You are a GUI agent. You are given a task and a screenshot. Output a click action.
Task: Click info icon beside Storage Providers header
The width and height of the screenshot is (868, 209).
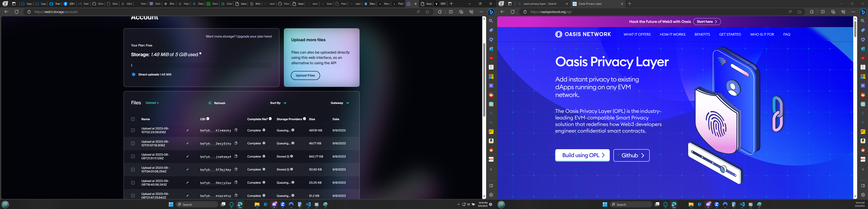point(304,119)
